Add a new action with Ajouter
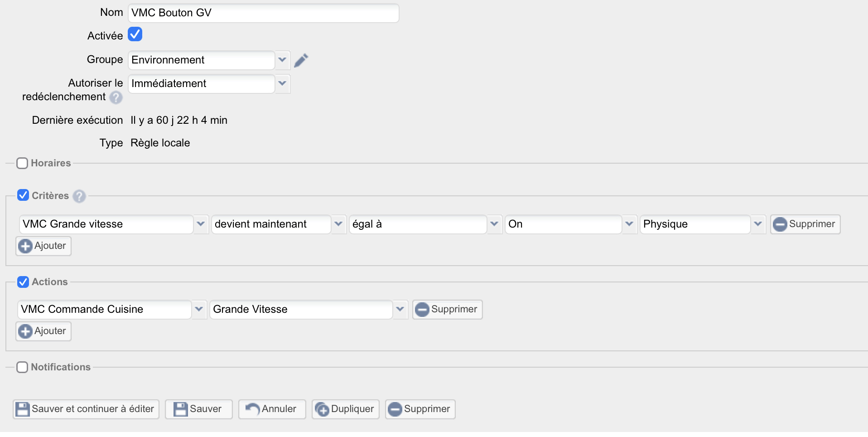Image resolution: width=868 pixels, height=437 pixels. (x=43, y=331)
